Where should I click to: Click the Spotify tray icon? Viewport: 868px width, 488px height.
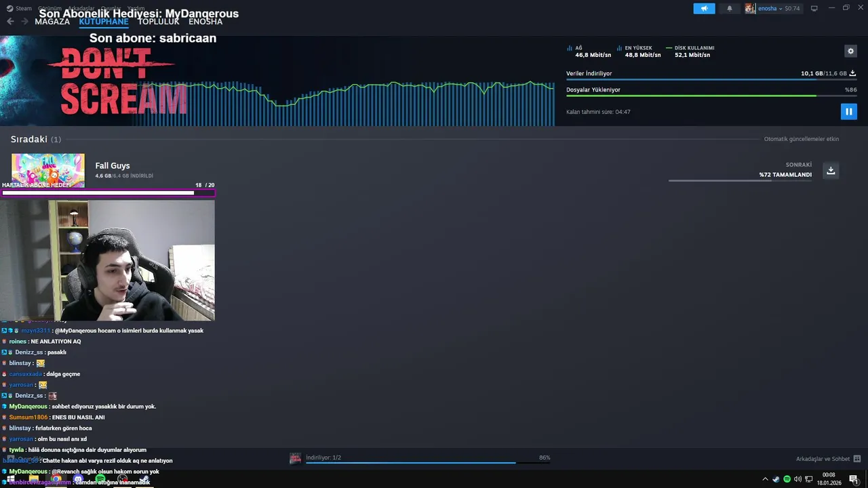(787, 479)
